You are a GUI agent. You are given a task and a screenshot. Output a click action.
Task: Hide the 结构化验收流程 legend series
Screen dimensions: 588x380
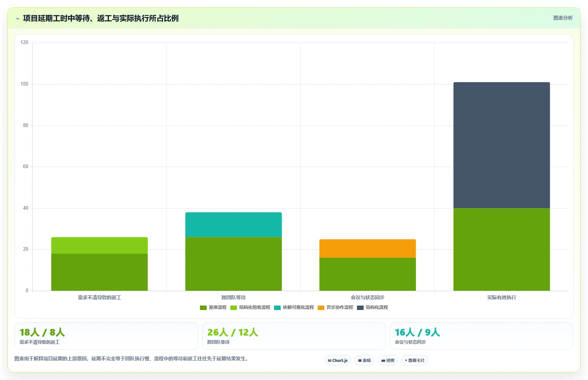click(250, 307)
